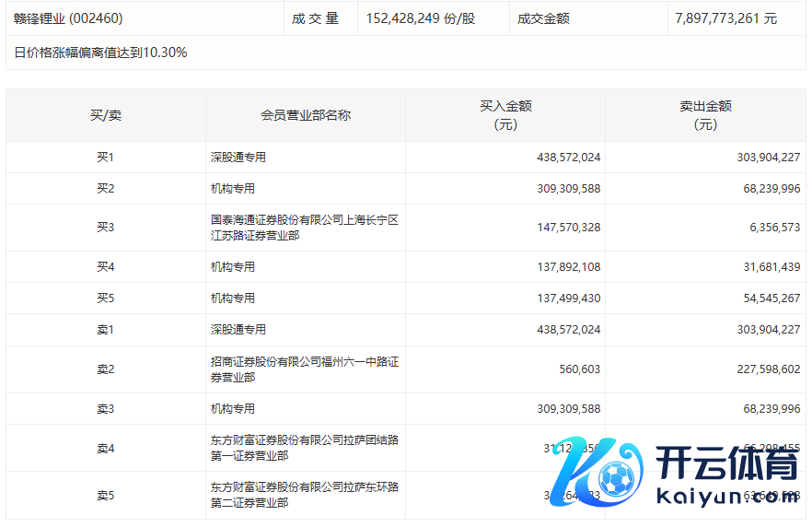Select the 东方财富证券 拉萨团结路第一证券营业部 entry
812x527 pixels.
pyautogui.click(x=304, y=448)
